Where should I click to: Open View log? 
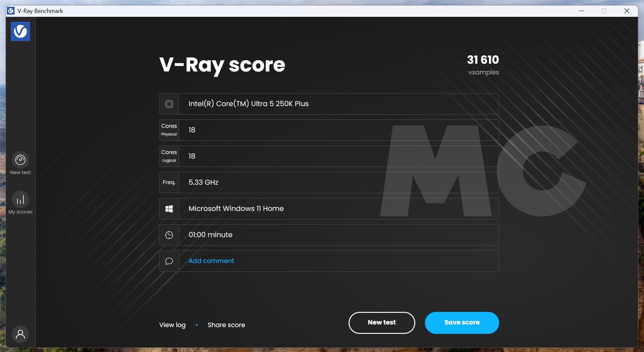[x=172, y=325]
